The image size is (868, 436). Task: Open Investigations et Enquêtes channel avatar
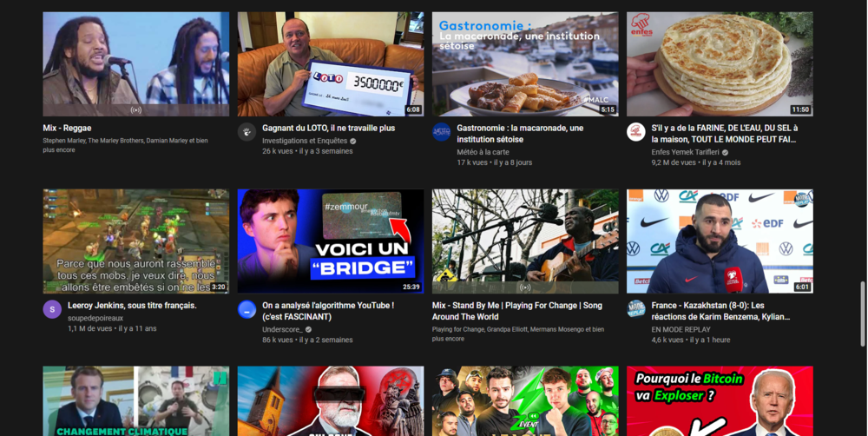click(247, 132)
